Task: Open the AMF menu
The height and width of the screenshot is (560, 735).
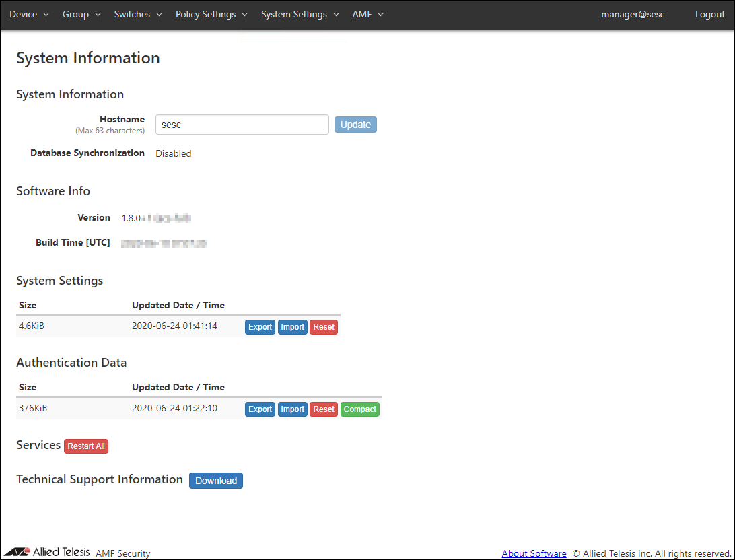Action: point(367,14)
